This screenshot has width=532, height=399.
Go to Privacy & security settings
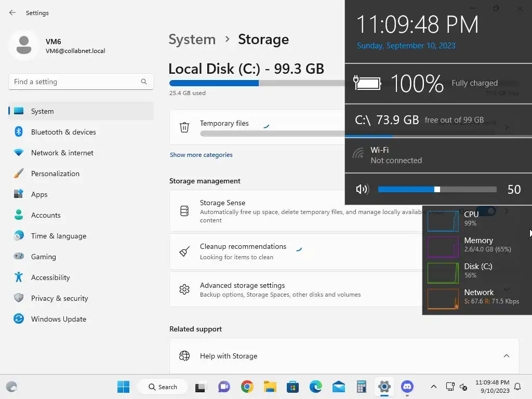click(59, 298)
